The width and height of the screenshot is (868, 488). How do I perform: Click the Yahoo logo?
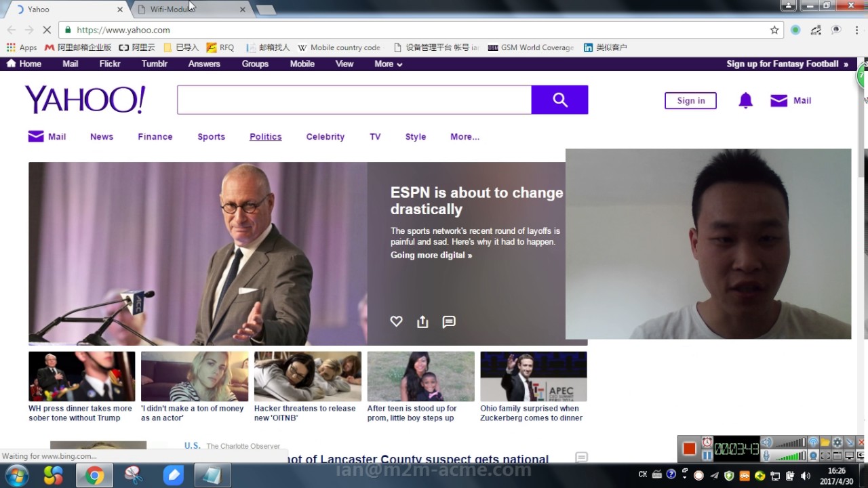point(85,100)
